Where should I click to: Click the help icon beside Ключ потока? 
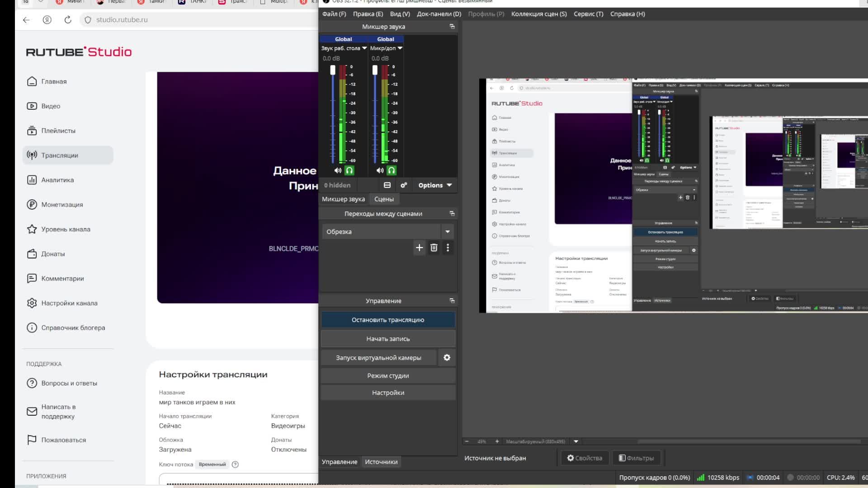pos(235,465)
